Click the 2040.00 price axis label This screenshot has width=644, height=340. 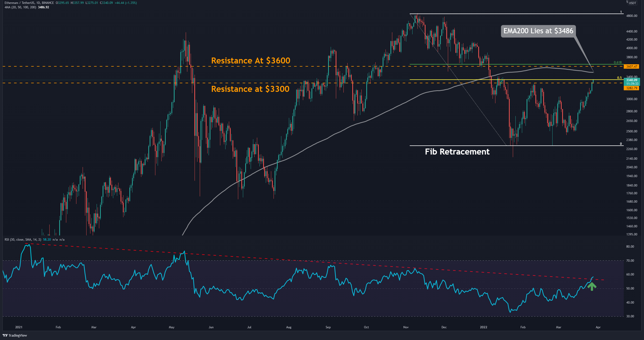point(632,167)
